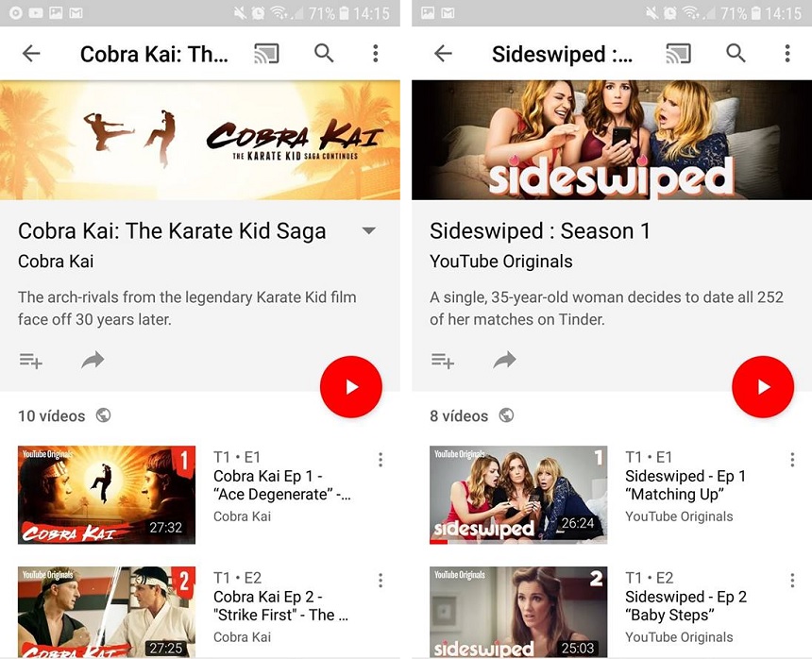Screen dimensions: 812x659
Task: Tap 'Cobra Kai: The Karate Kid Saga' title
Action: (172, 231)
